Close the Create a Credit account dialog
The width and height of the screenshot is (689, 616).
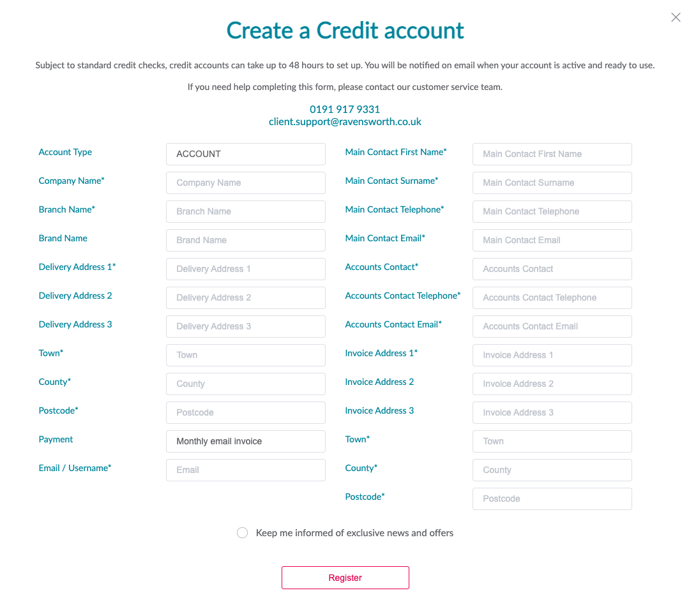tap(676, 18)
